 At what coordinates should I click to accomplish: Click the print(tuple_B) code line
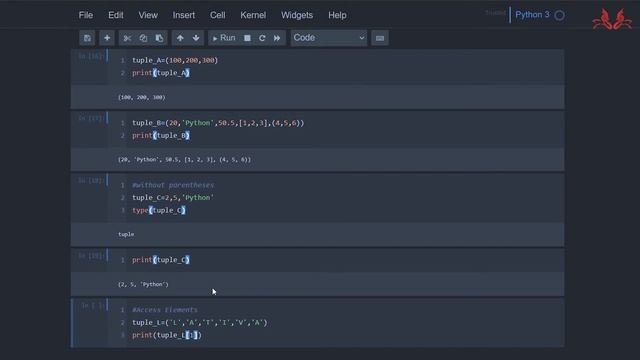click(x=161, y=135)
